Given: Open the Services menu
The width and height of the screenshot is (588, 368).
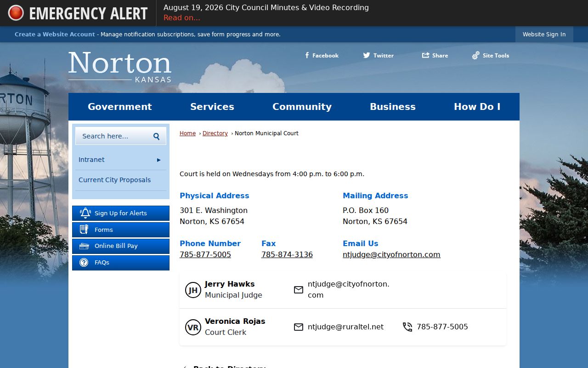Looking at the screenshot, I should tap(212, 107).
